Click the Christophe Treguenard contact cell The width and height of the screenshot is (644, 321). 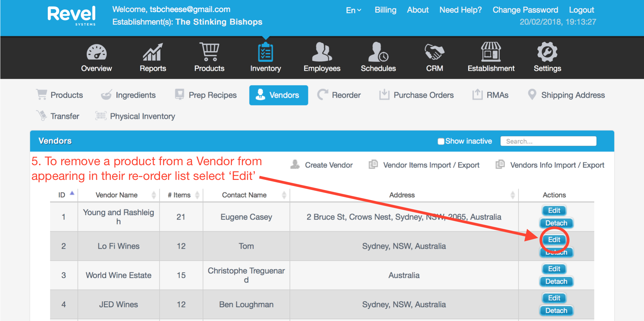[246, 275]
